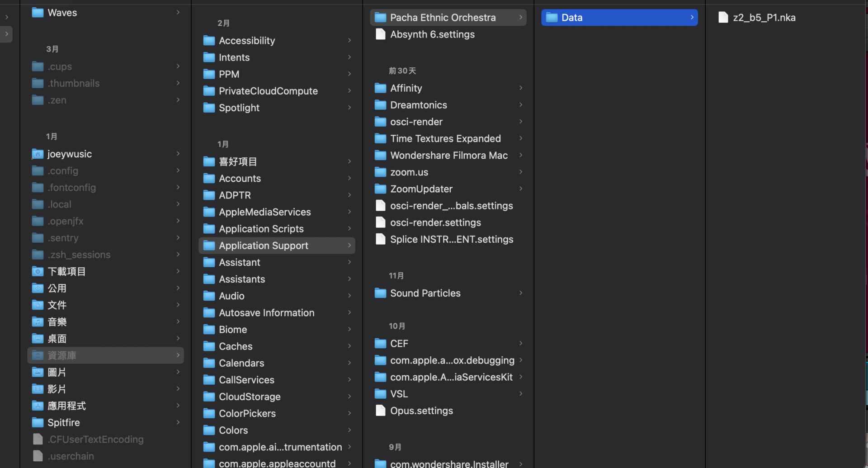The width and height of the screenshot is (868, 468).
Task: Click the Downloads (下載項目) folder icon
Action: 38,271
